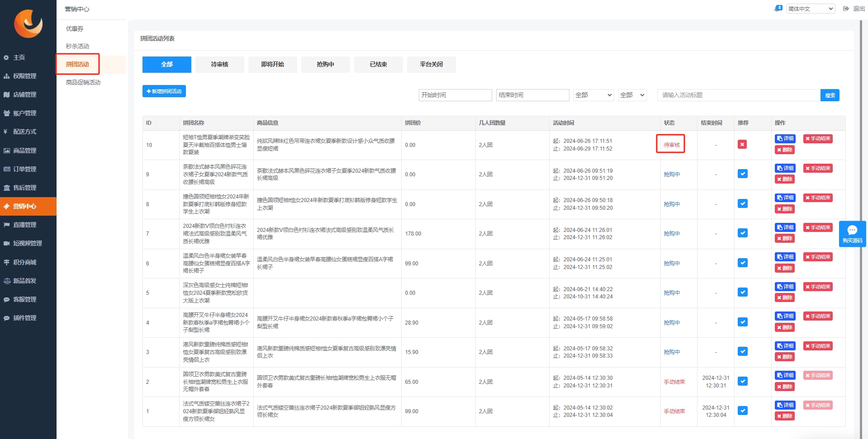This screenshot has width=868, height=439.
Task: Open 商品促销活动 in the submenu
Action: coord(83,82)
